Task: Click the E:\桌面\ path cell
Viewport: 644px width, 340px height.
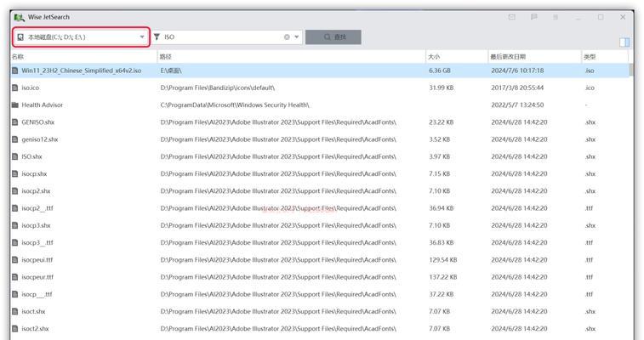Action: 171,71
